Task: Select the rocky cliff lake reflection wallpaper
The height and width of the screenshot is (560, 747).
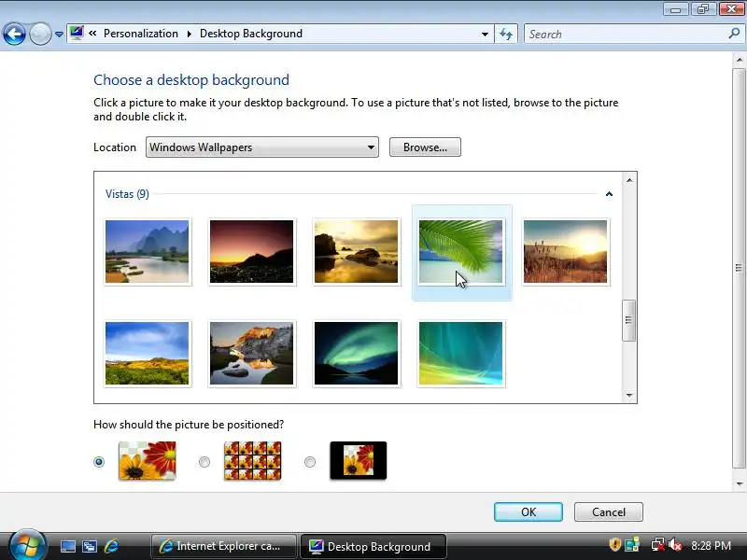Action: click(251, 354)
